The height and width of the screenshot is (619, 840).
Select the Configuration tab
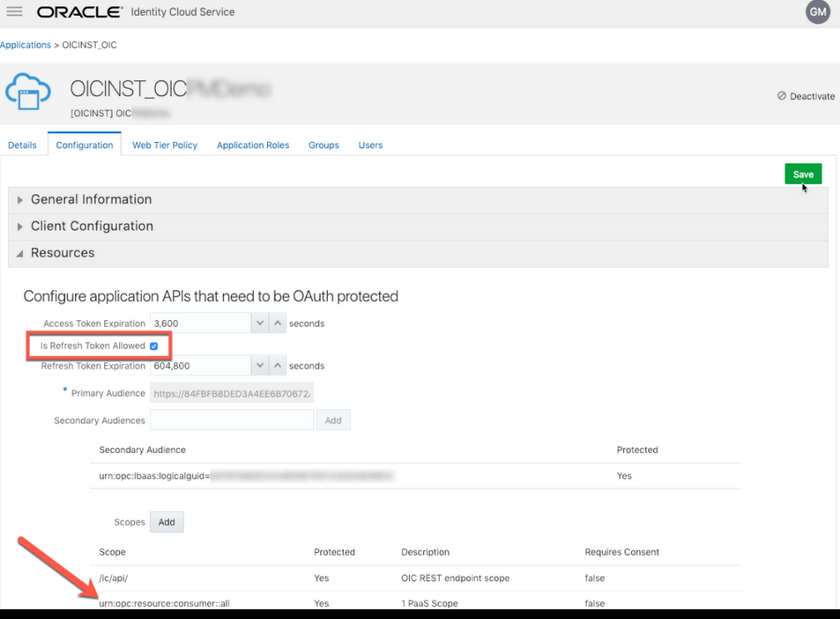pyautogui.click(x=84, y=145)
